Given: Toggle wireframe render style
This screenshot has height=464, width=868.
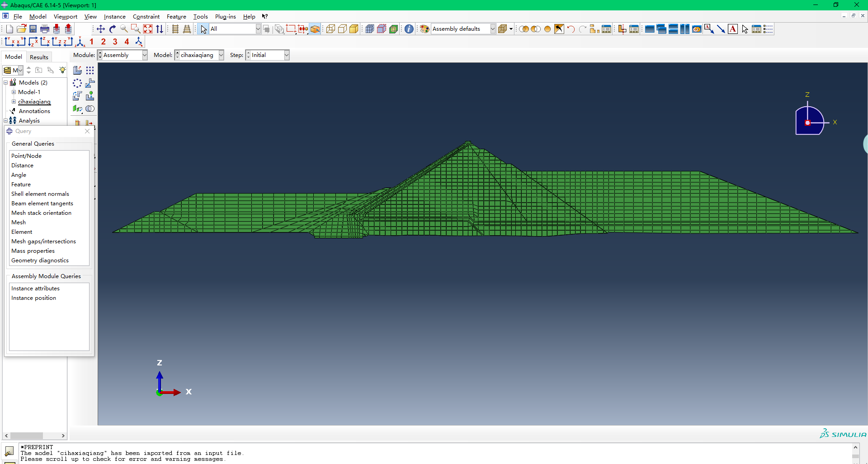Looking at the screenshot, I should click(330, 29).
